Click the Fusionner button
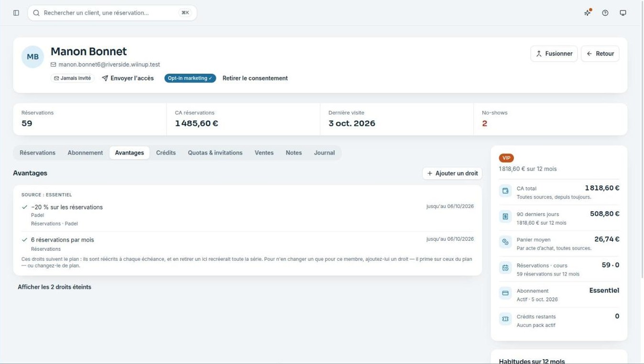 click(x=554, y=54)
